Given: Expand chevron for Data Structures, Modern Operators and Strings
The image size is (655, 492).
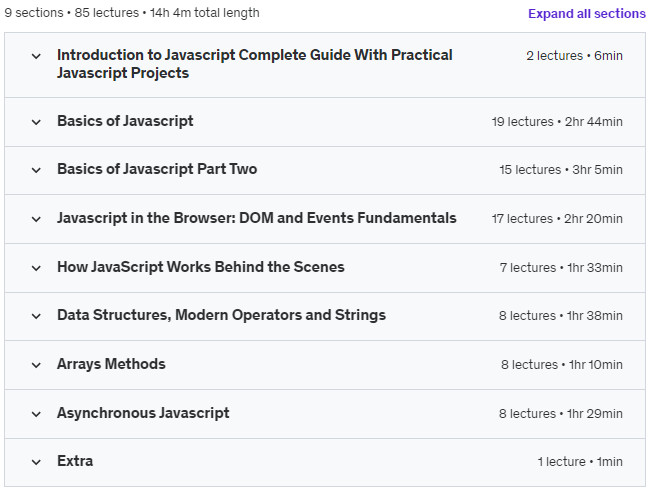Looking at the screenshot, I should 36,316.
